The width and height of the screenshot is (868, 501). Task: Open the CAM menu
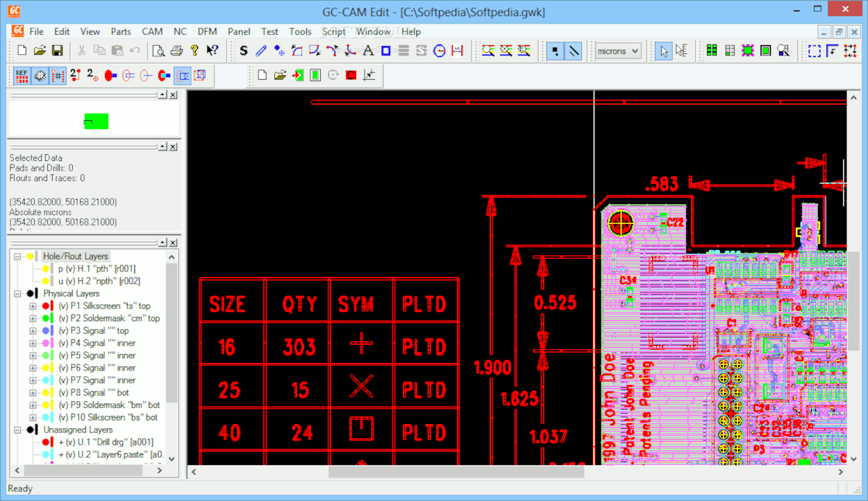[152, 31]
